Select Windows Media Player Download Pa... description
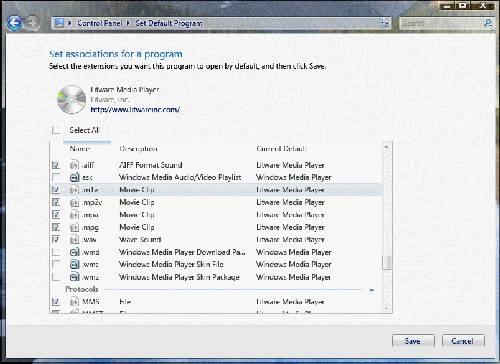The height and width of the screenshot is (364, 500). coord(182,252)
